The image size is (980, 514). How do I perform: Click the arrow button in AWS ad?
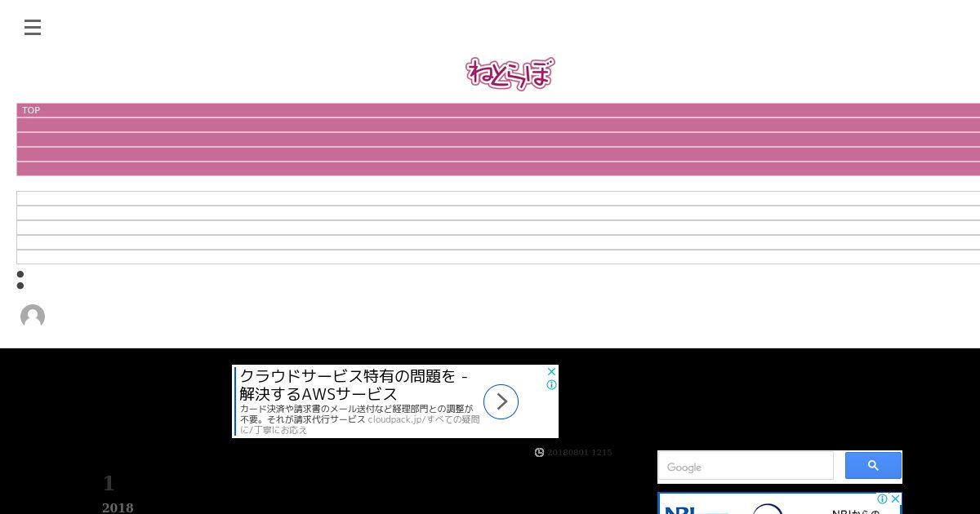tap(501, 401)
